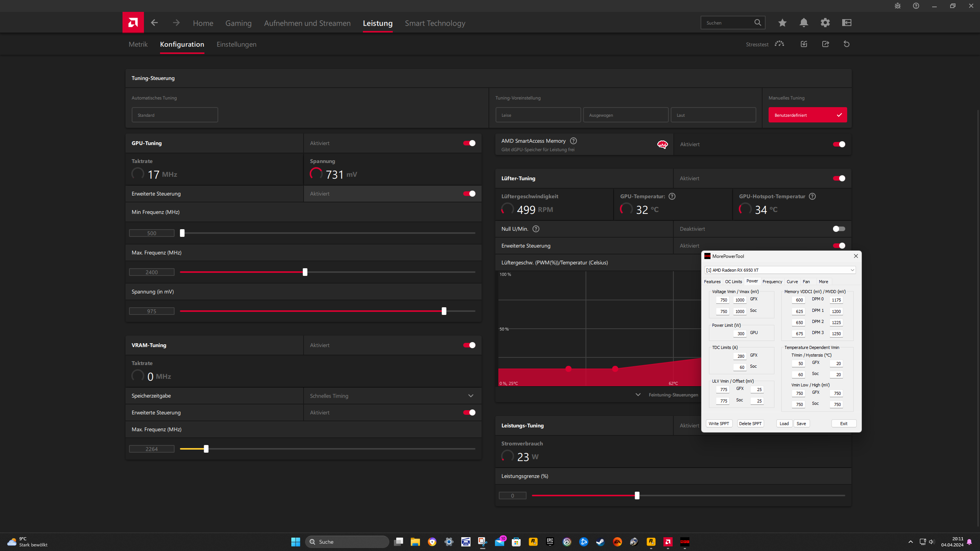The image size is (980, 551).
Task: Click the export profile share icon
Action: (x=825, y=44)
